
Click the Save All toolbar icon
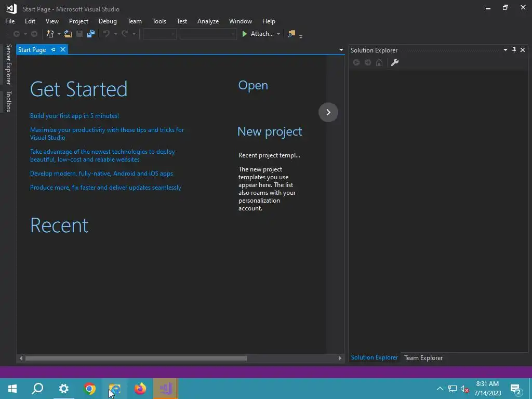click(x=91, y=34)
